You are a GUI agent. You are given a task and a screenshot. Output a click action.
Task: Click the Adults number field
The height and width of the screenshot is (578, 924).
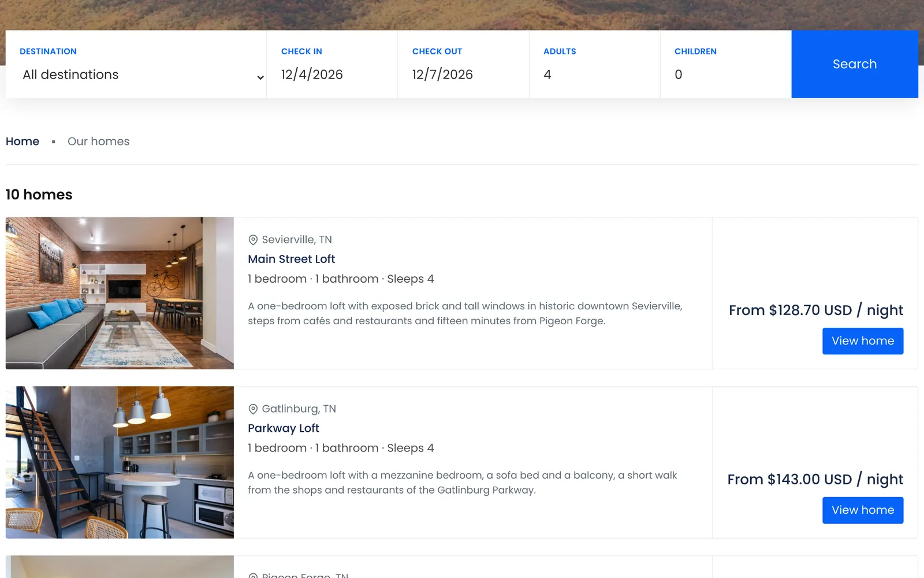(x=594, y=75)
